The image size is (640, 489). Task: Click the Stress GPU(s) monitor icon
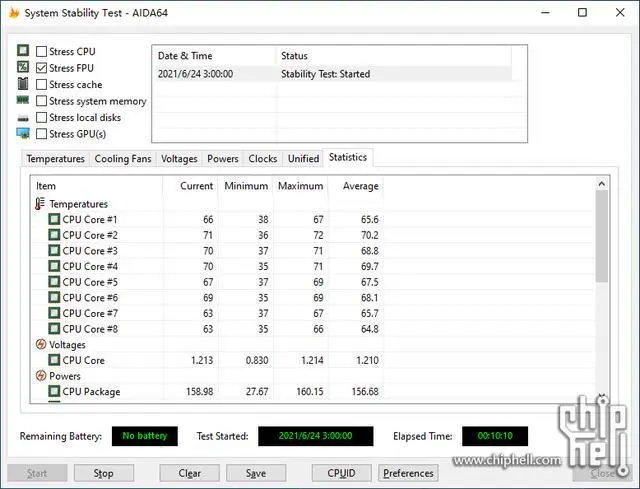[x=23, y=133]
